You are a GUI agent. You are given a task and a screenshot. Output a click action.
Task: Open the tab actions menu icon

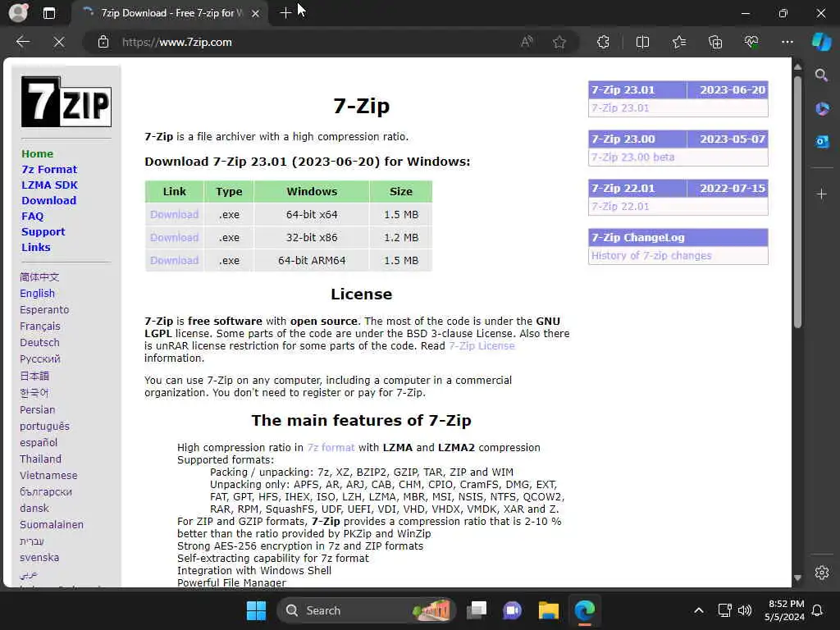pyautogui.click(x=48, y=13)
